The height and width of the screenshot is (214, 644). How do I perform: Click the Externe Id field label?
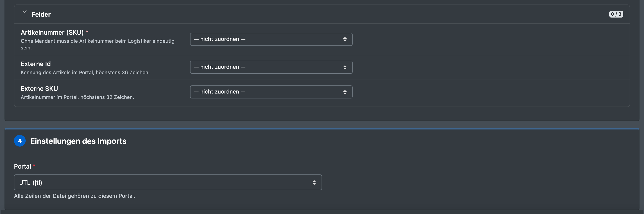point(36,64)
